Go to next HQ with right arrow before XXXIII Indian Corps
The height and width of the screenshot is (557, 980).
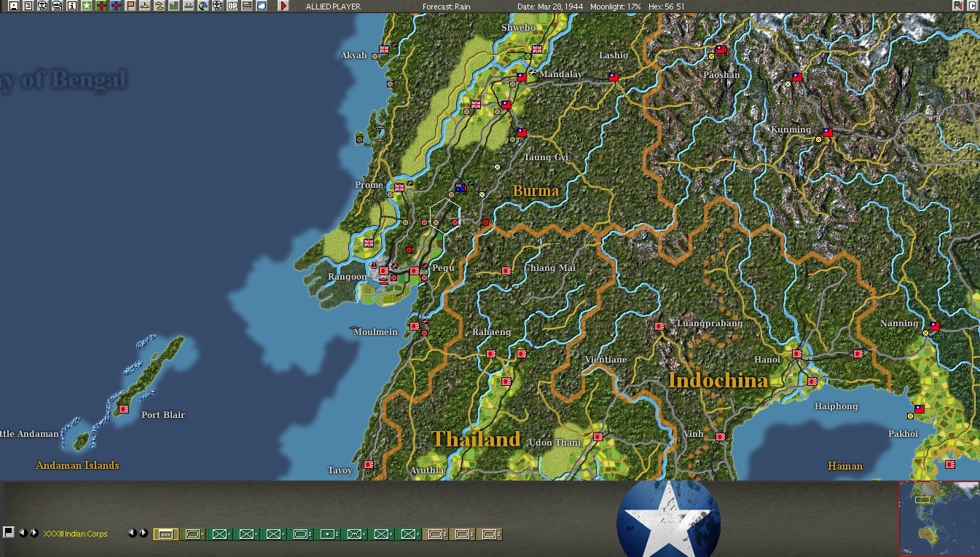[x=34, y=533]
